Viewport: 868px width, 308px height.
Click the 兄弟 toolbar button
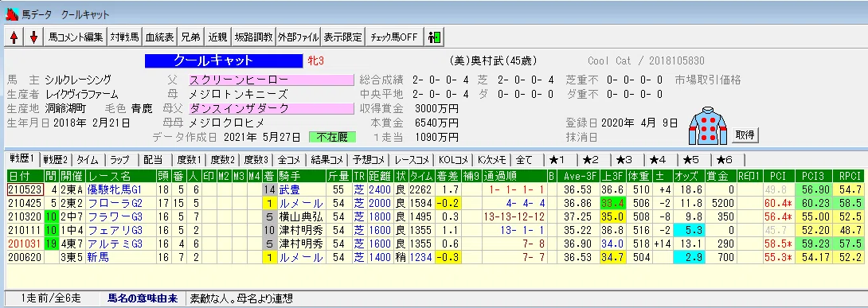[191, 37]
